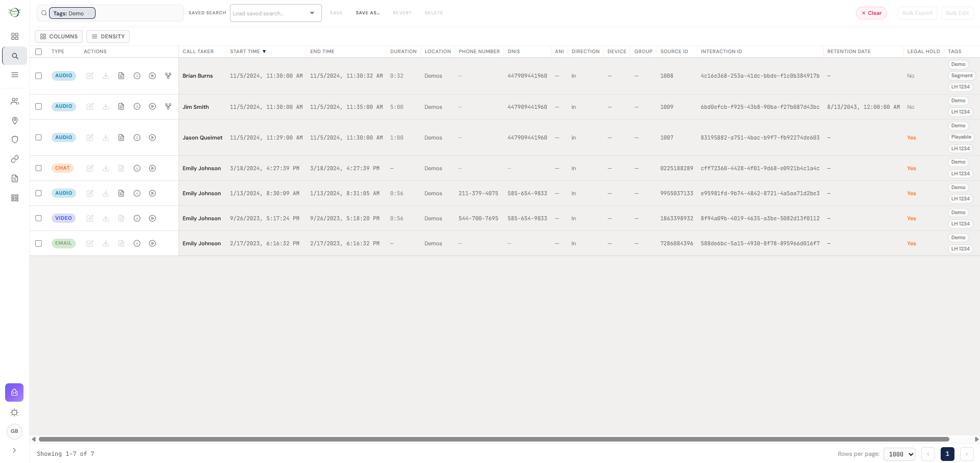Play the Brian Burns audio recording
980x463 pixels.
point(152,76)
